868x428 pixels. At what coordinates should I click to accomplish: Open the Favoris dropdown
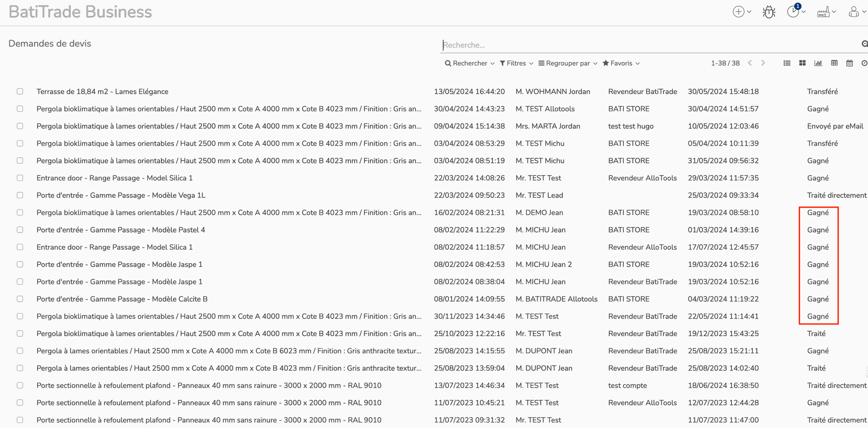621,63
